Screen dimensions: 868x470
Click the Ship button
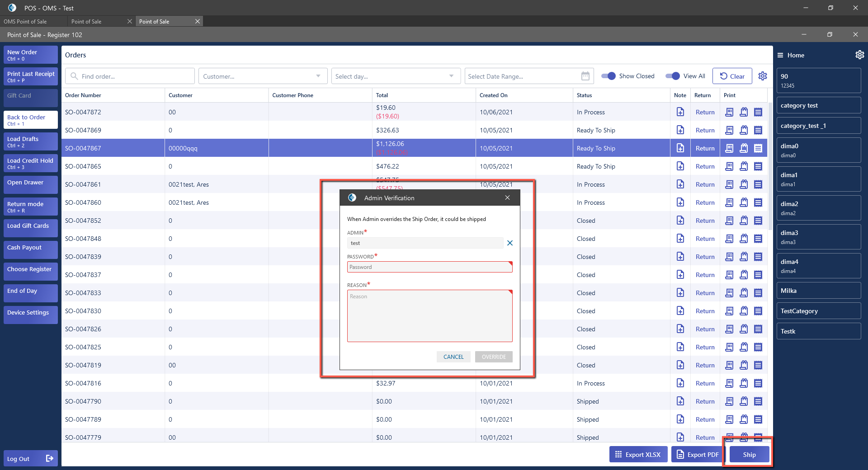(749, 455)
